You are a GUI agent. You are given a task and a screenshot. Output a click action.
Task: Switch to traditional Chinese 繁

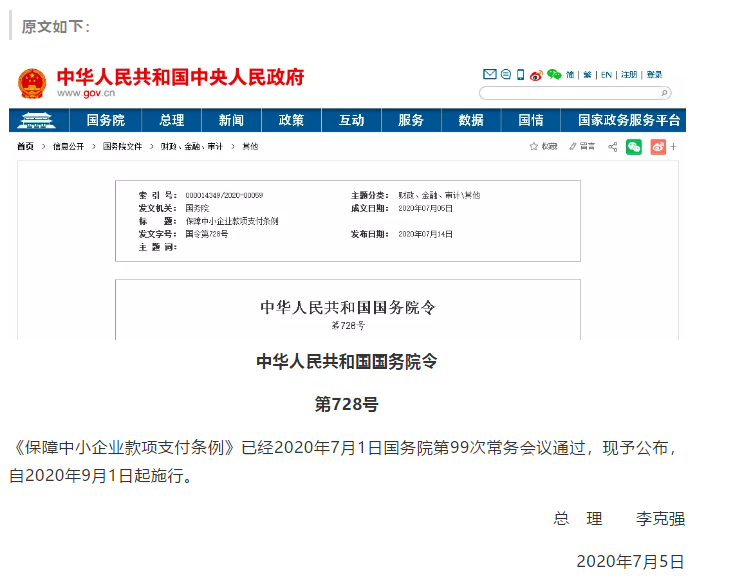(x=587, y=74)
